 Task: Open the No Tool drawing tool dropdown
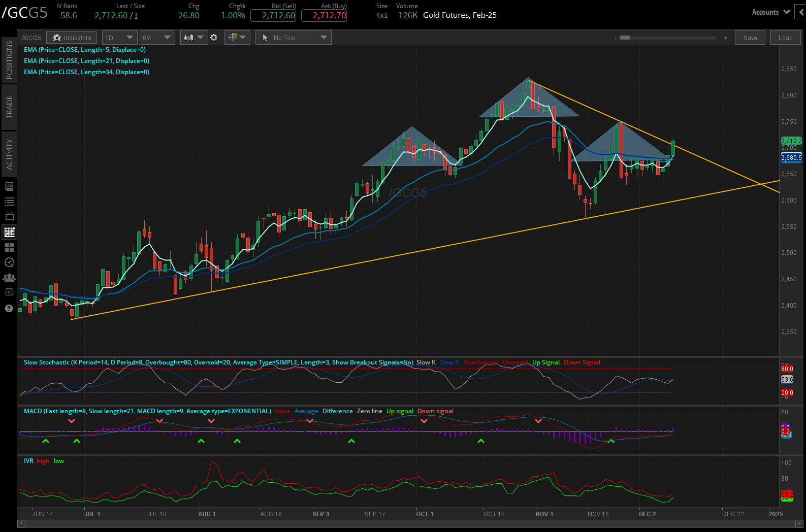(x=294, y=38)
